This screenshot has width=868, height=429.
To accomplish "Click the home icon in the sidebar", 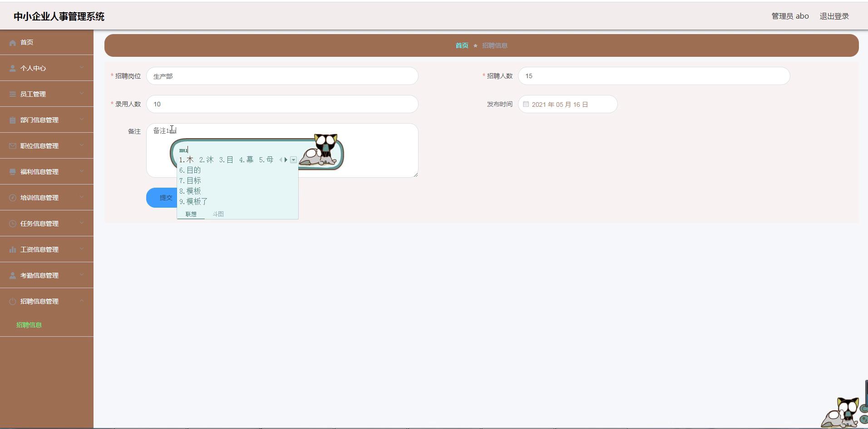I will click(x=13, y=43).
